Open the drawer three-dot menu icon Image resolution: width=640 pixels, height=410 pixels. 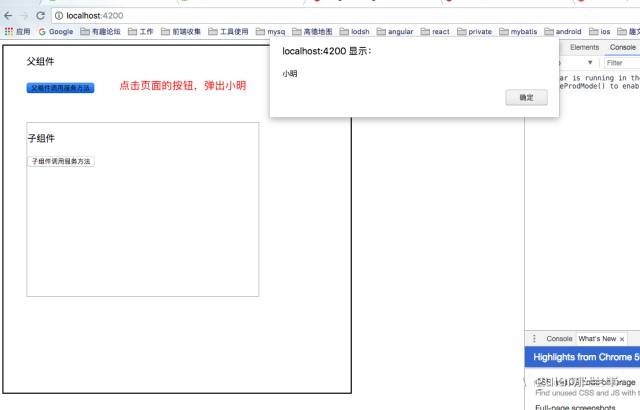[534, 339]
